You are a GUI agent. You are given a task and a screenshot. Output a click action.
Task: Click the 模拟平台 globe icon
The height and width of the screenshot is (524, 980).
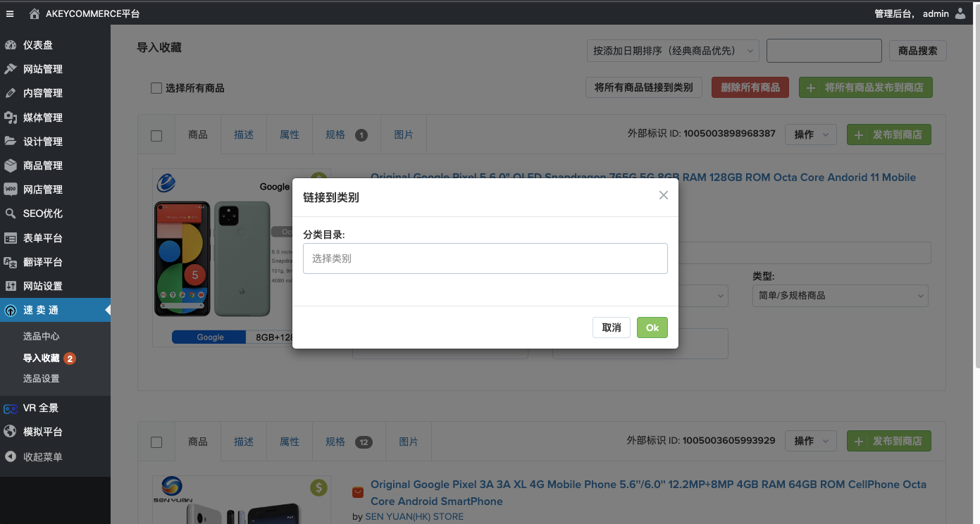click(11, 432)
